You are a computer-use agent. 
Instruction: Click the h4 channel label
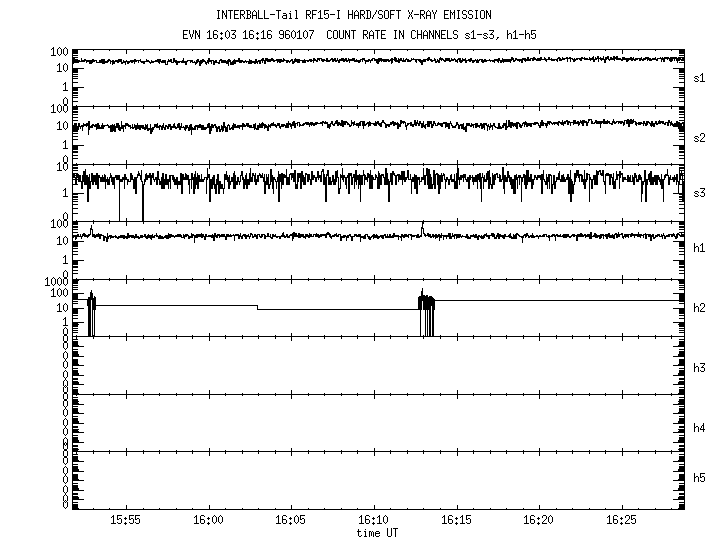click(700, 428)
